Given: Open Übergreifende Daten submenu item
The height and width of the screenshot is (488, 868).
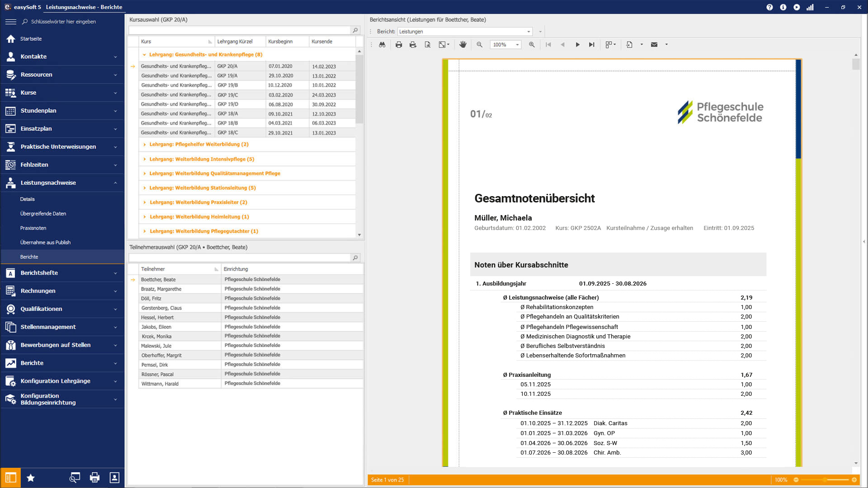Looking at the screenshot, I should click(43, 214).
